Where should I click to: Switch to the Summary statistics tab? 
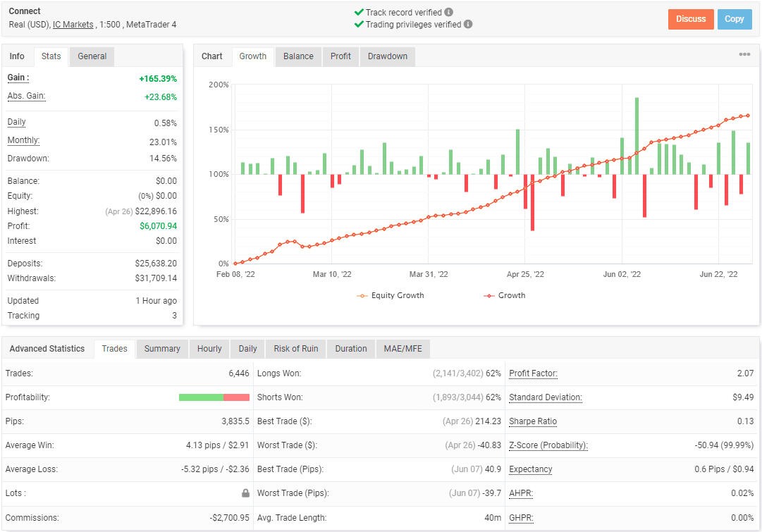coord(162,348)
